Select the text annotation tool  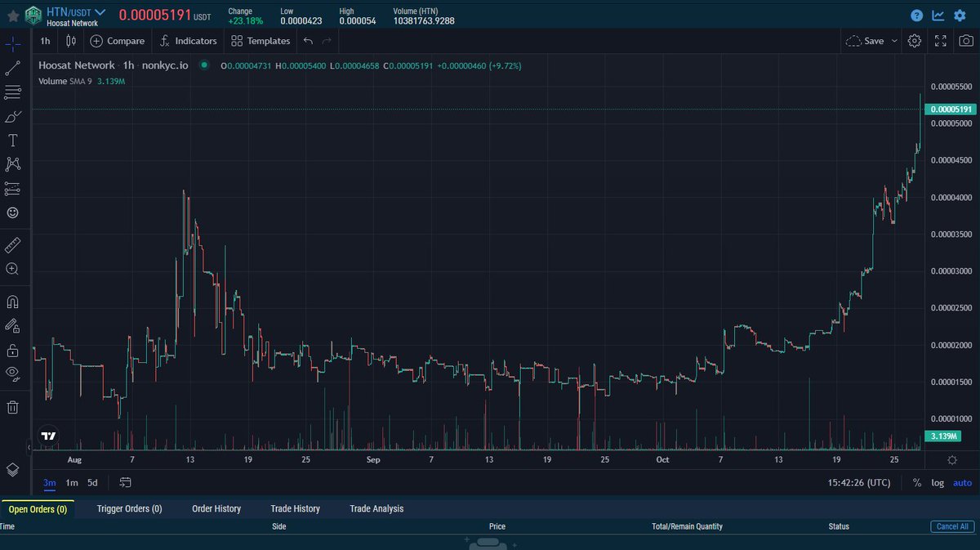[x=11, y=140]
